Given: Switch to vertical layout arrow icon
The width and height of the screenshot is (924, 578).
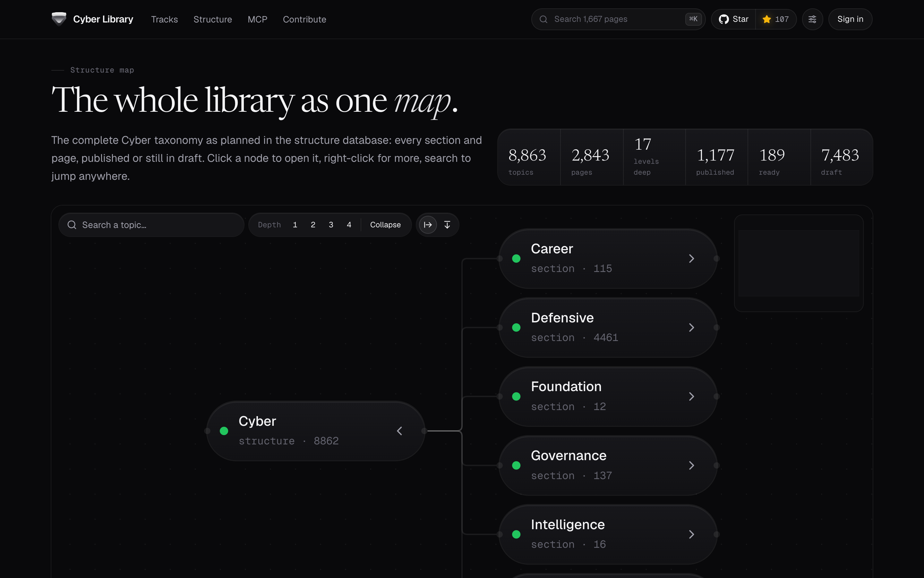Looking at the screenshot, I should click(x=447, y=225).
